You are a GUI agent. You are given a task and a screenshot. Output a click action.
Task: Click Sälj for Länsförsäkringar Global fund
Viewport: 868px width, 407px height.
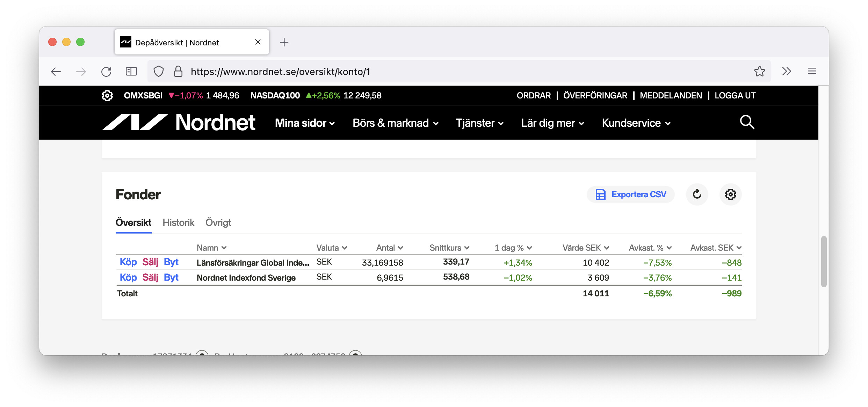(x=150, y=262)
